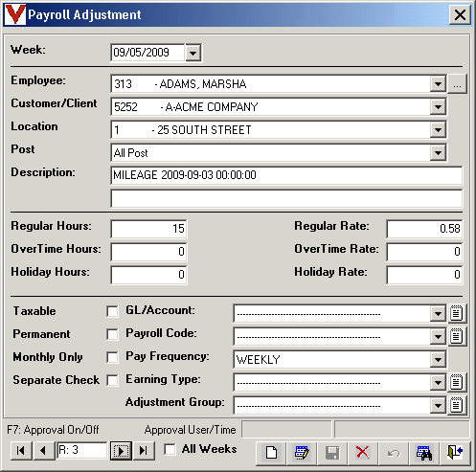The image size is (476, 472).
Task: Open the Adjustment Group notepad lookup icon
Action: [x=457, y=405]
